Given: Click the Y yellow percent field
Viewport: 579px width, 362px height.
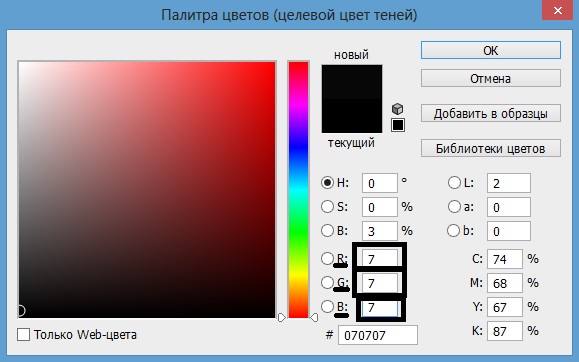Looking at the screenshot, I should click(505, 307).
